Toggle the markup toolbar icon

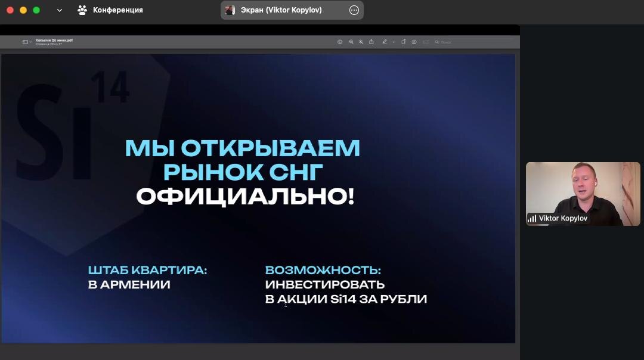point(414,42)
